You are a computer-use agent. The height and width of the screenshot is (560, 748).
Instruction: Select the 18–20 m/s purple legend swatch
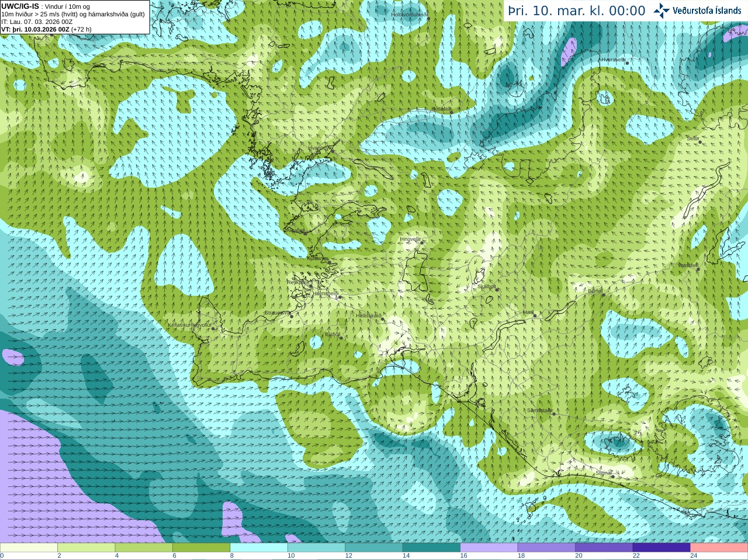coord(546,548)
